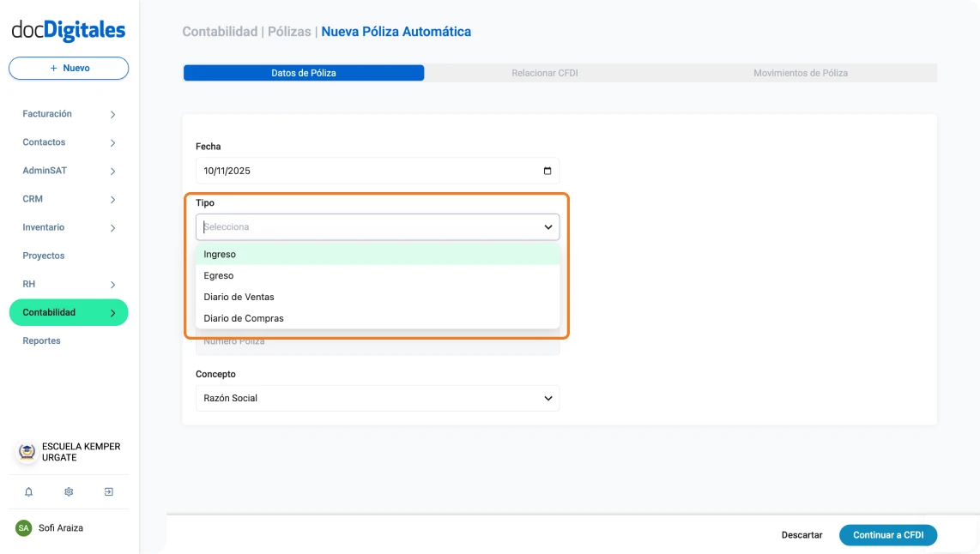Switch to the Relacionar CFDI tab
The width and height of the screenshot is (980, 554).
pos(545,73)
